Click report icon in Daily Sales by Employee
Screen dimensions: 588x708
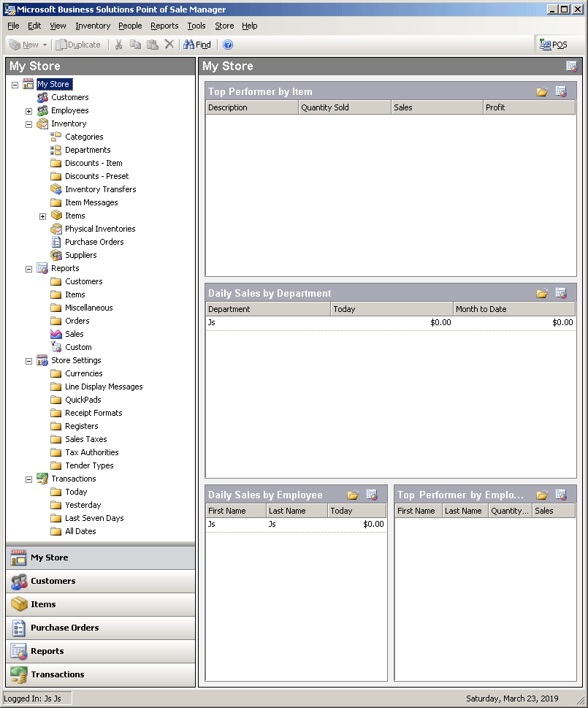pos(372,495)
